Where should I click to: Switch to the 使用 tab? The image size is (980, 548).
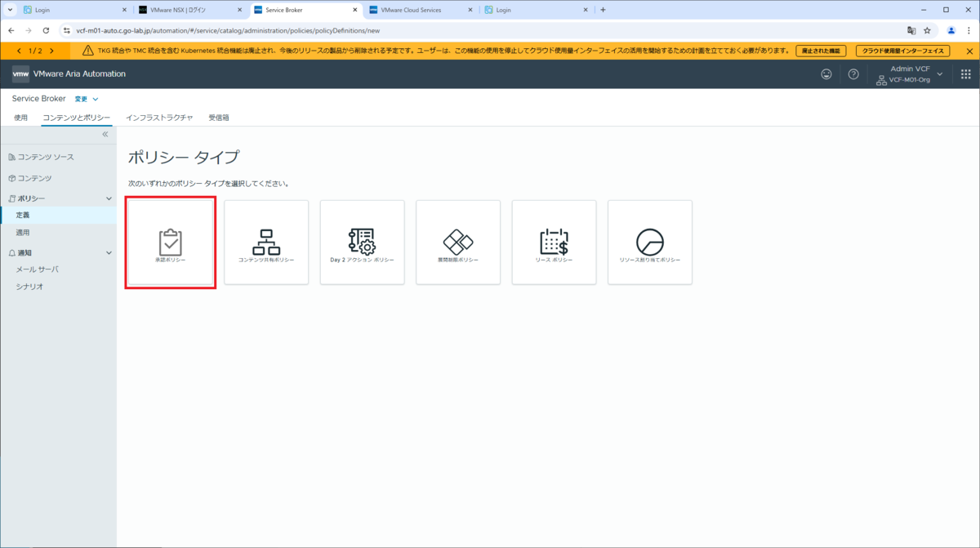tap(21, 118)
